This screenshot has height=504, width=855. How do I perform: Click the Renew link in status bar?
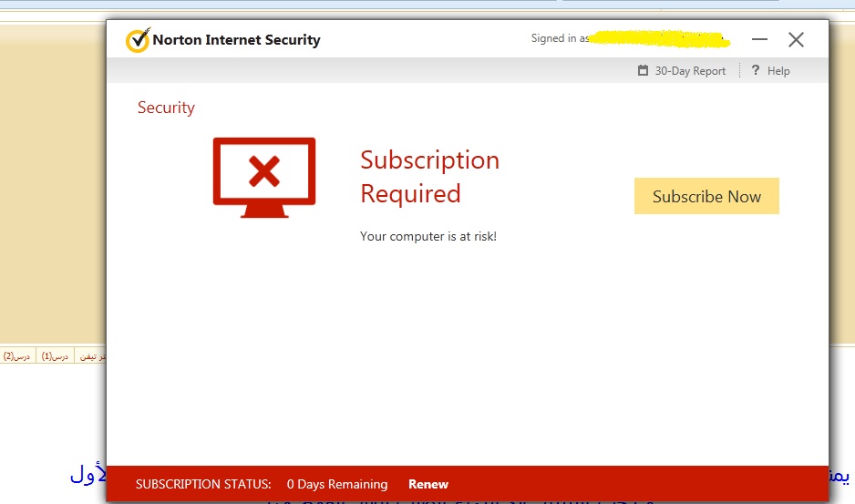point(428,484)
